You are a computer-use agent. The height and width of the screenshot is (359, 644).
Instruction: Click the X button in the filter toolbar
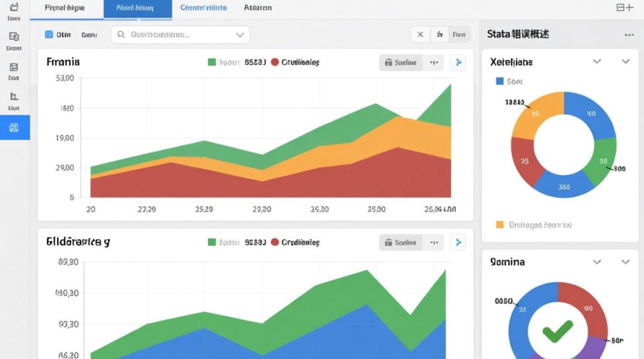coord(420,34)
